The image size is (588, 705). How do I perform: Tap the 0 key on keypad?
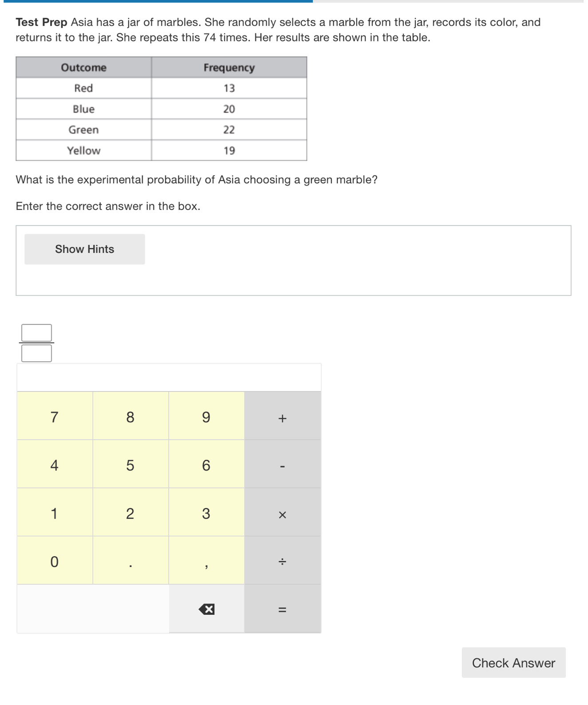click(x=54, y=561)
